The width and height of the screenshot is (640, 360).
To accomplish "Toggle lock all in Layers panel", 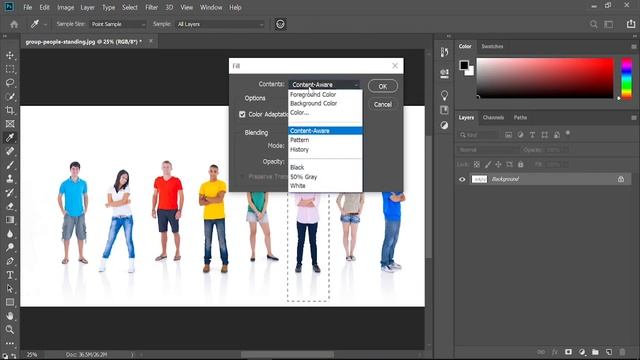I will [520, 164].
